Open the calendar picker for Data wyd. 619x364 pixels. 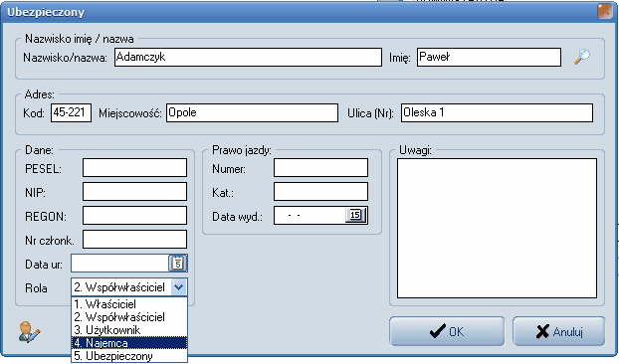[x=356, y=216]
